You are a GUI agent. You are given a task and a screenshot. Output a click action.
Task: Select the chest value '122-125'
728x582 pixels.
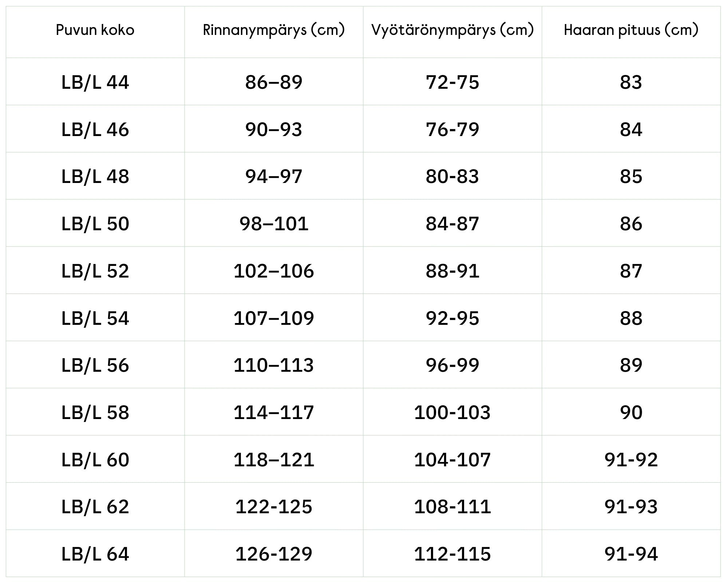pos(274,507)
